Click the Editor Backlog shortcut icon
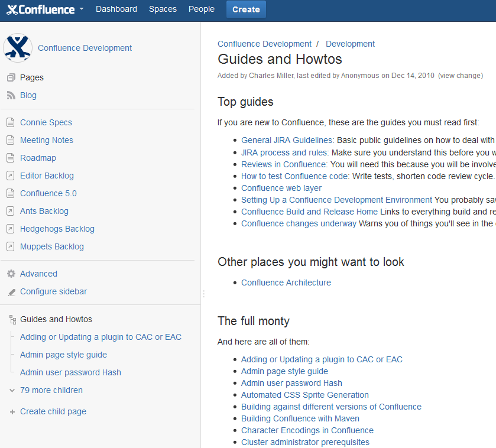 [x=10, y=176]
